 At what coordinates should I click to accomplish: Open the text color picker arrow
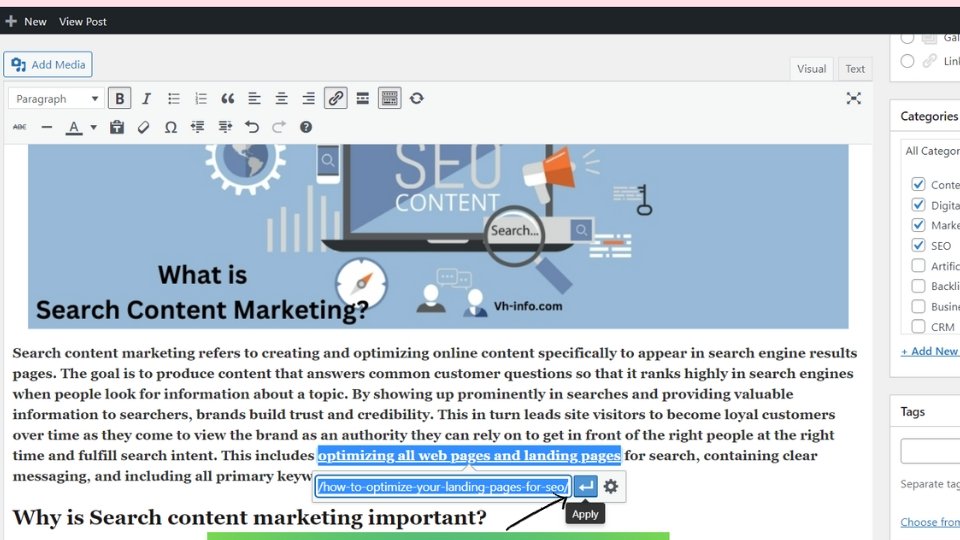click(94, 127)
